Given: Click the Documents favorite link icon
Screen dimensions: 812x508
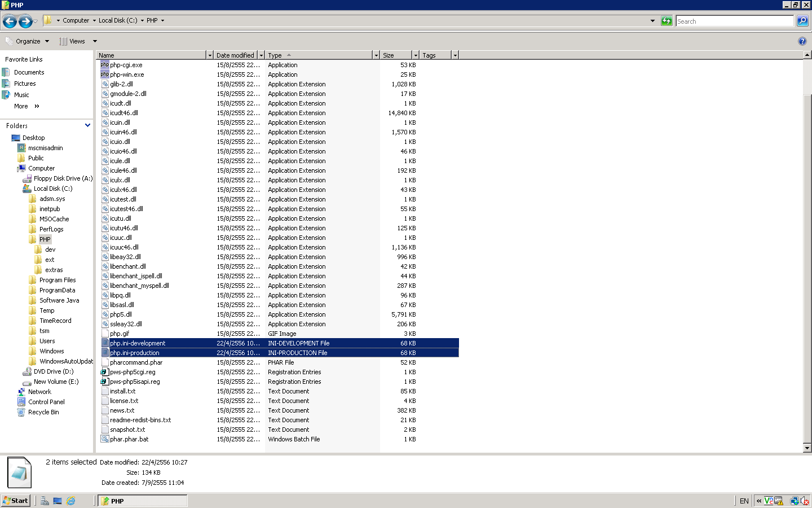Looking at the screenshot, I should 6,72.
